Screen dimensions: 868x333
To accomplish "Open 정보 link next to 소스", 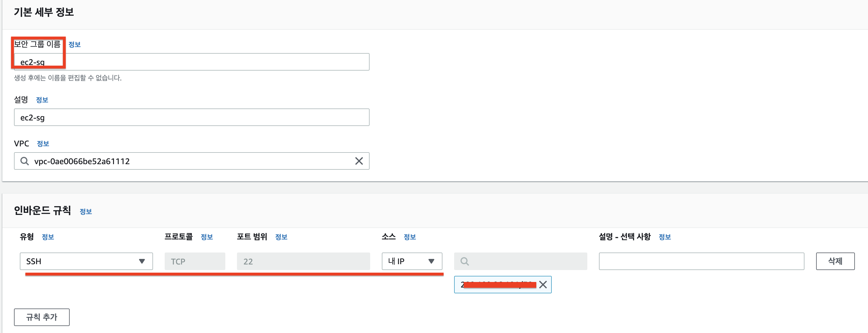I will click(x=410, y=237).
